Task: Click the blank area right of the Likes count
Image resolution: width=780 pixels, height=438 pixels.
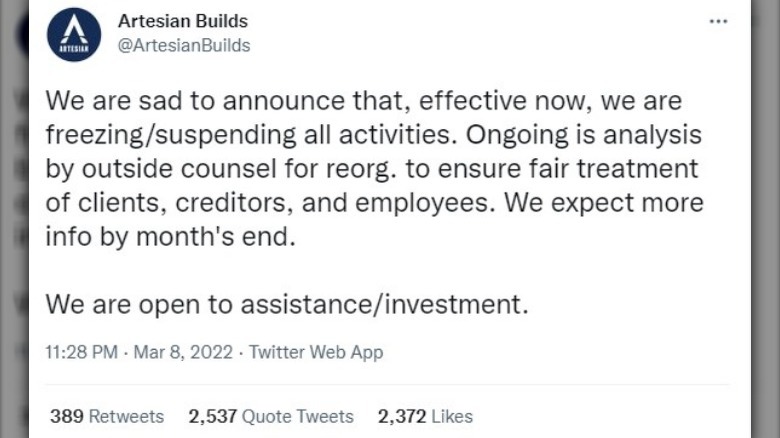Action: 600,416
